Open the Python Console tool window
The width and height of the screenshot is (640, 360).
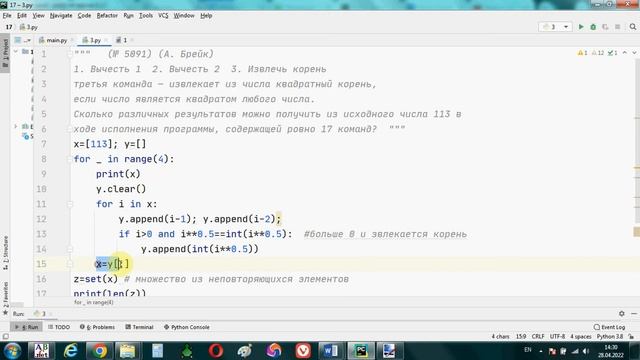point(187,327)
